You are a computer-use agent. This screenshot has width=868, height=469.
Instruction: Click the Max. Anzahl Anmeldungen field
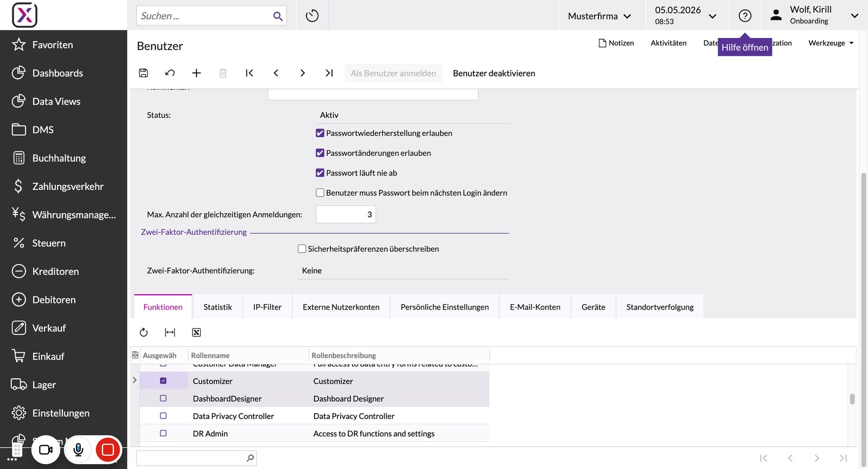tap(346, 214)
